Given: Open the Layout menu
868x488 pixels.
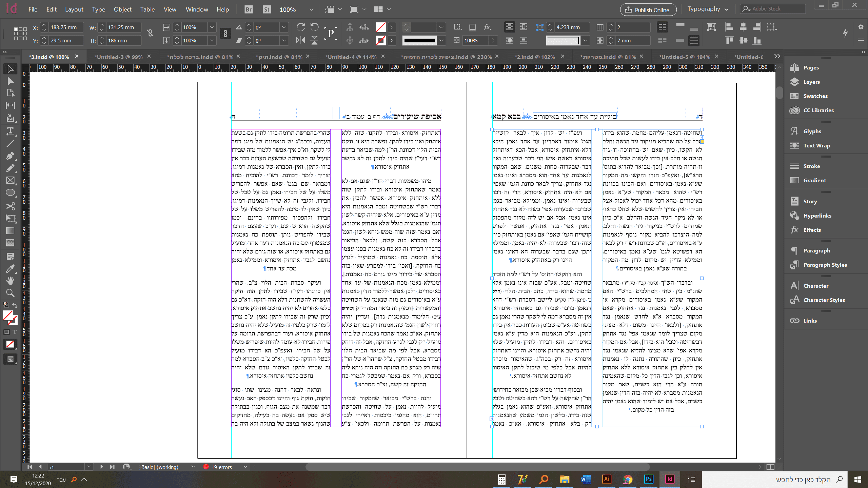Looking at the screenshot, I should (74, 9).
